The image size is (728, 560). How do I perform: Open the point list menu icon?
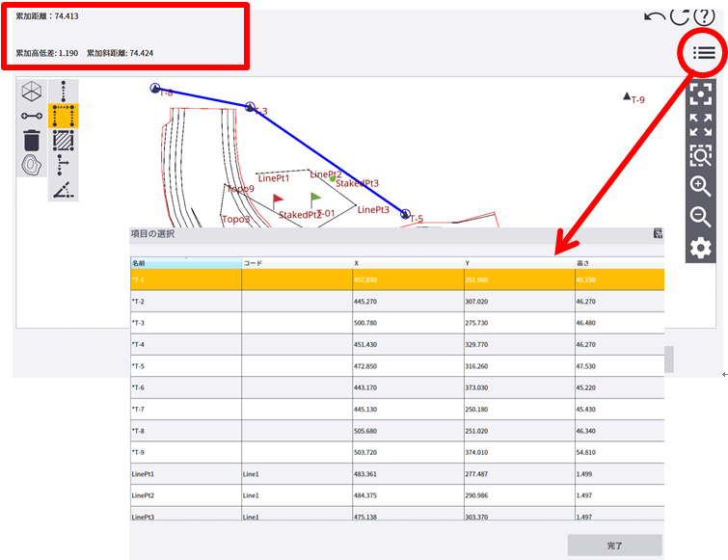click(x=704, y=53)
